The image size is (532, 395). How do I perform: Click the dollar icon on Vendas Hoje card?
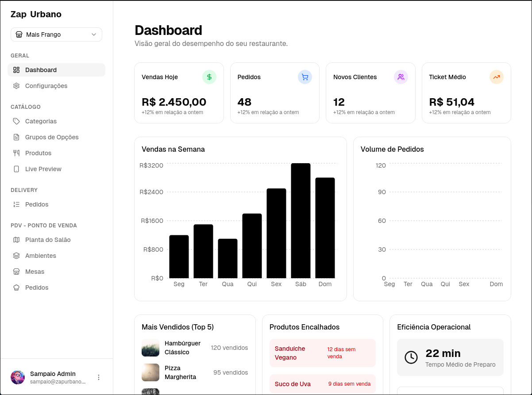click(209, 77)
